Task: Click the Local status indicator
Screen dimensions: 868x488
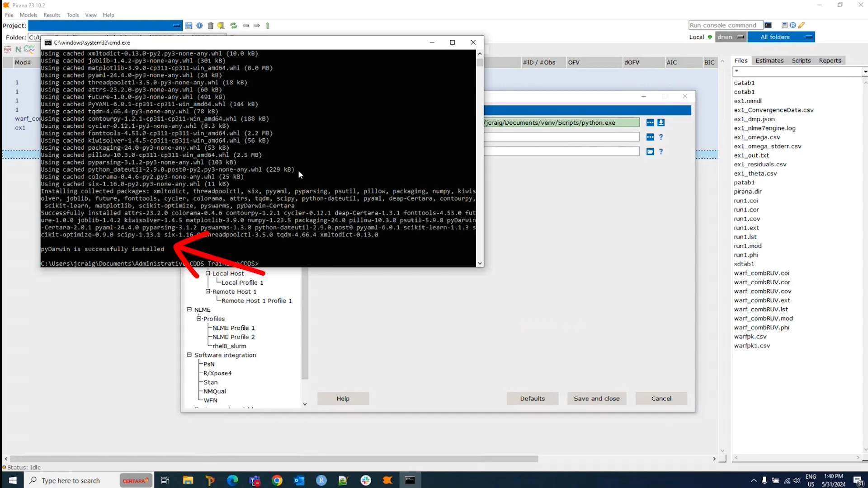Action: [x=710, y=37]
